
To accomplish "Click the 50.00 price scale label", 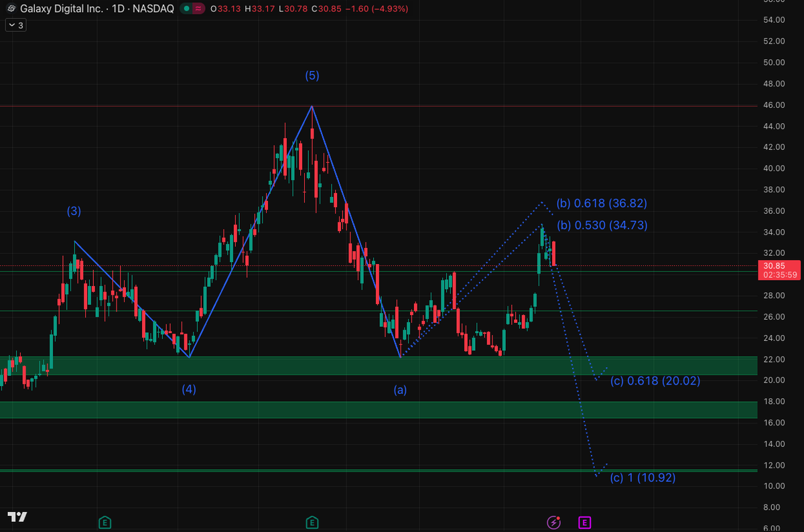I will click(x=774, y=62).
